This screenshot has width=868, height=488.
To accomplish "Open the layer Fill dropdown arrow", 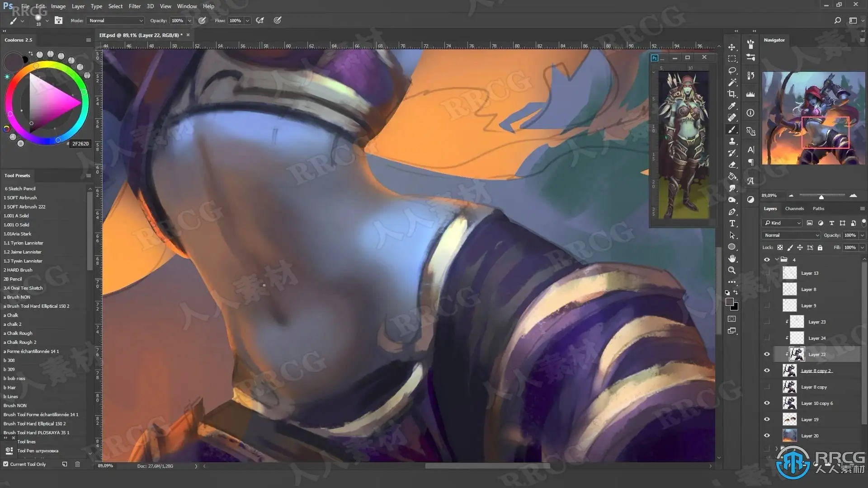I will (862, 248).
